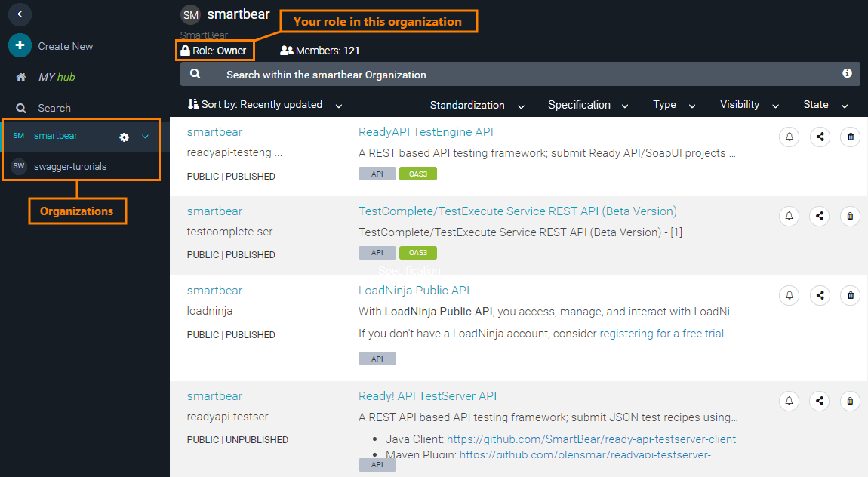Click bell icon for ReadyAPI TestEngine API
This screenshot has height=477, width=868.
(x=789, y=137)
